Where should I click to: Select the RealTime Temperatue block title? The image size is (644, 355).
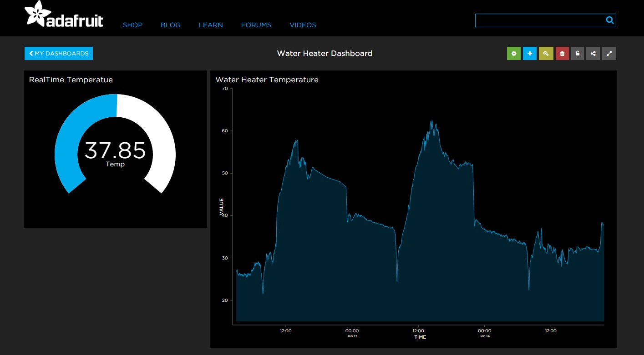(71, 80)
